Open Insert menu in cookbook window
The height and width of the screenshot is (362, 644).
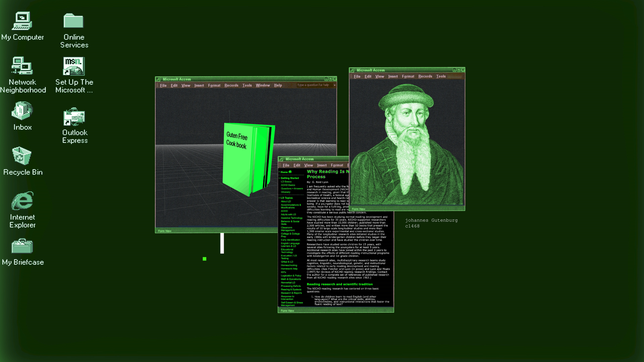pos(199,85)
